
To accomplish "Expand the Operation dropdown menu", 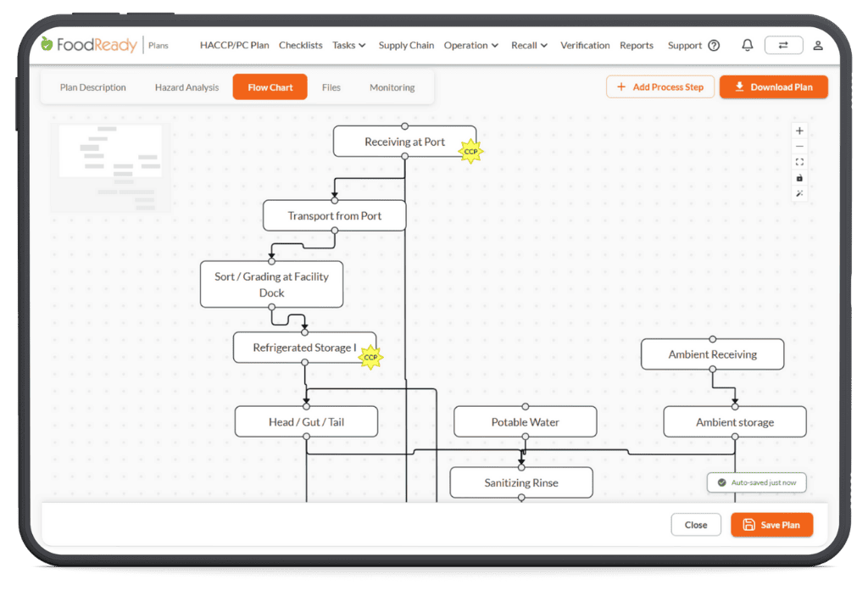I will (x=471, y=46).
